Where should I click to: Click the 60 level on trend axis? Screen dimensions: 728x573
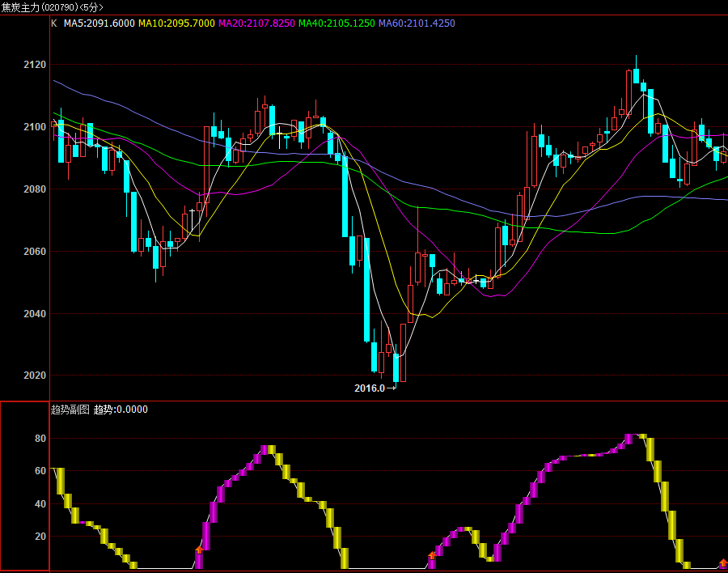click(40, 471)
